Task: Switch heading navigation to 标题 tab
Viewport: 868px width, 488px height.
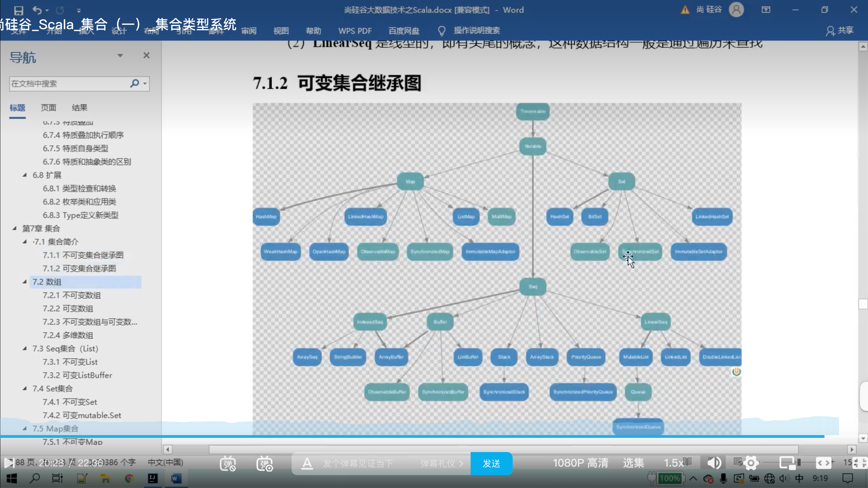Action: click(x=17, y=107)
